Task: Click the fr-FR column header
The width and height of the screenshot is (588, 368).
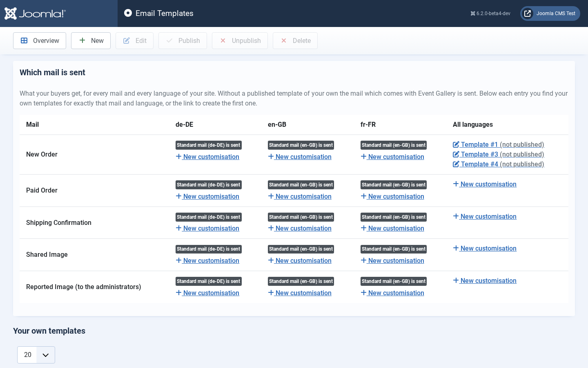Action: [x=368, y=125]
